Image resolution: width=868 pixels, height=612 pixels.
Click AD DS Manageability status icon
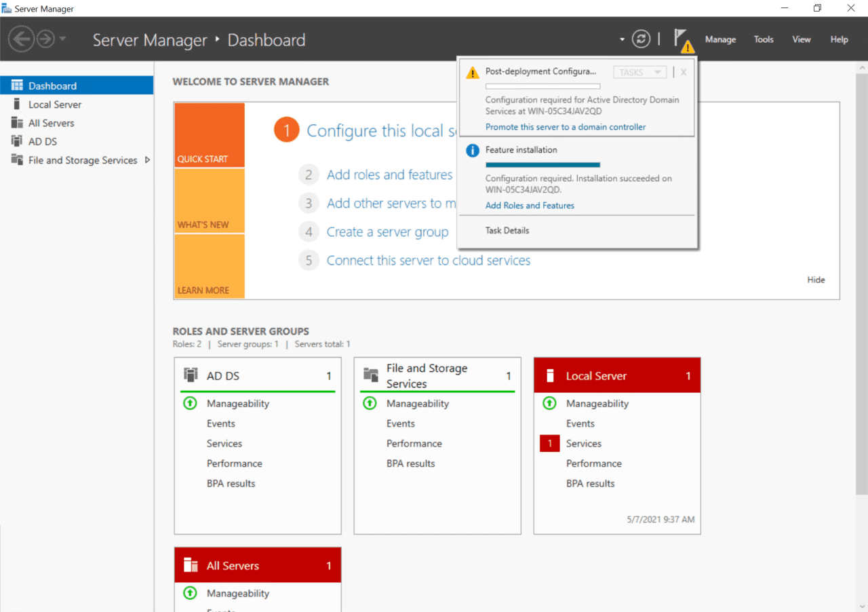(x=190, y=403)
